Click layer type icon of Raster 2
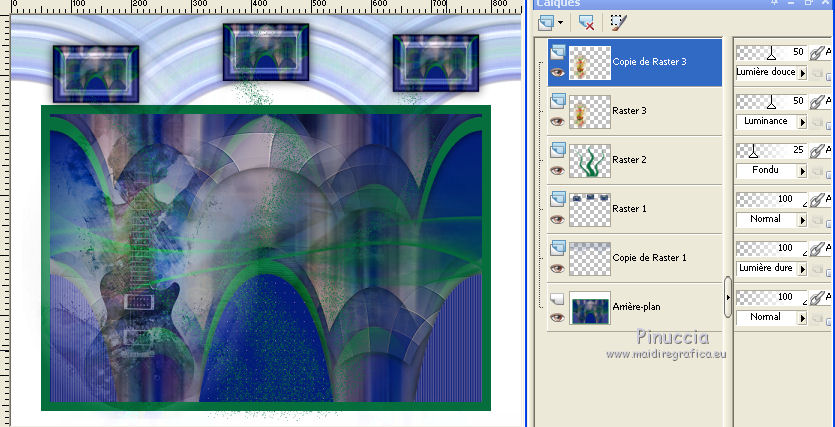 [x=557, y=150]
